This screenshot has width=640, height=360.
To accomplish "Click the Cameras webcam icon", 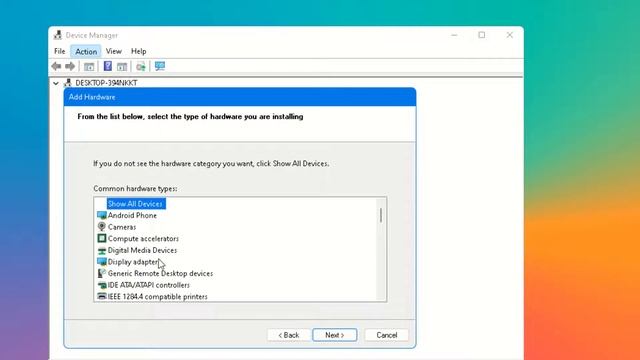I will (102, 227).
